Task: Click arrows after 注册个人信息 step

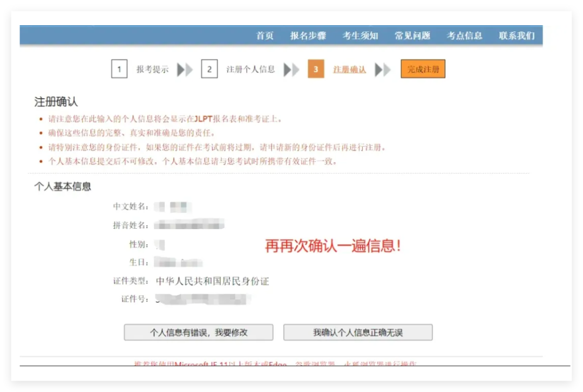Action: point(291,70)
